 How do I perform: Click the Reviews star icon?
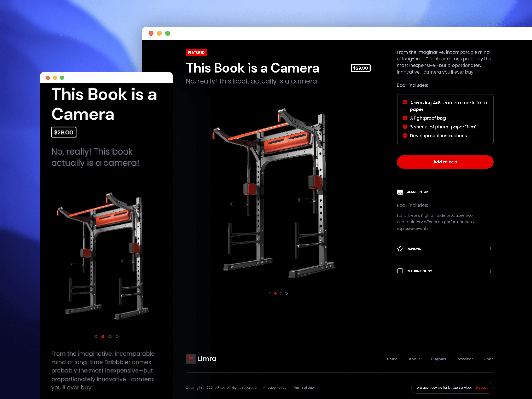pyautogui.click(x=400, y=249)
